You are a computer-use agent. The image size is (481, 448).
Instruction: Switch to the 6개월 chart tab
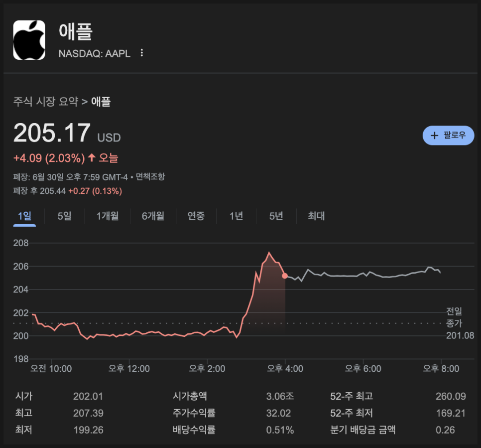pyautogui.click(x=153, y=216)
